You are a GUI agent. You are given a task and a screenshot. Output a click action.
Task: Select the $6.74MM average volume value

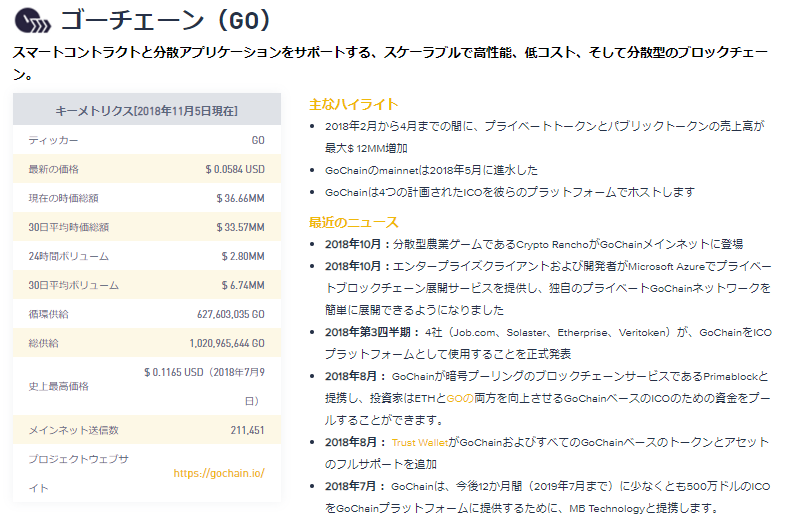tap(243, 286)
